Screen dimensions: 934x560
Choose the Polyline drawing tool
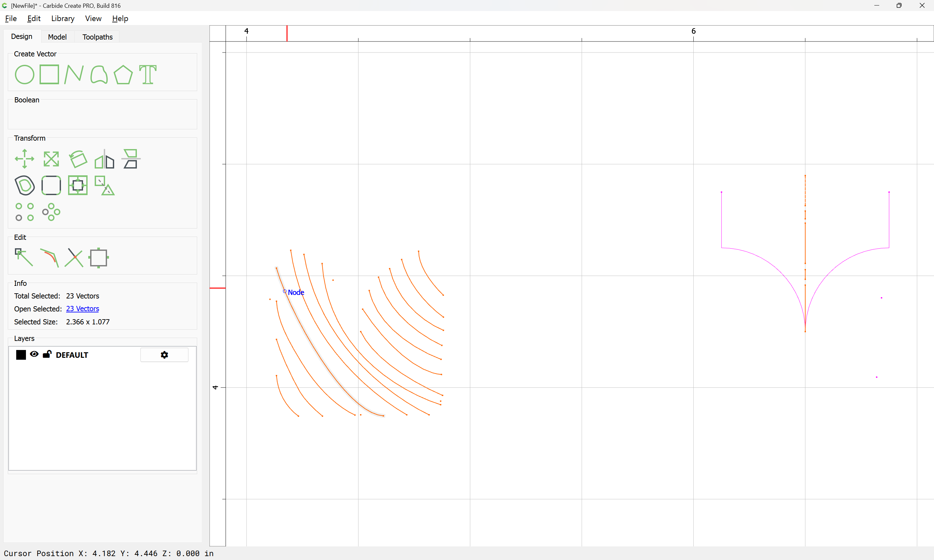pos(74,74)
